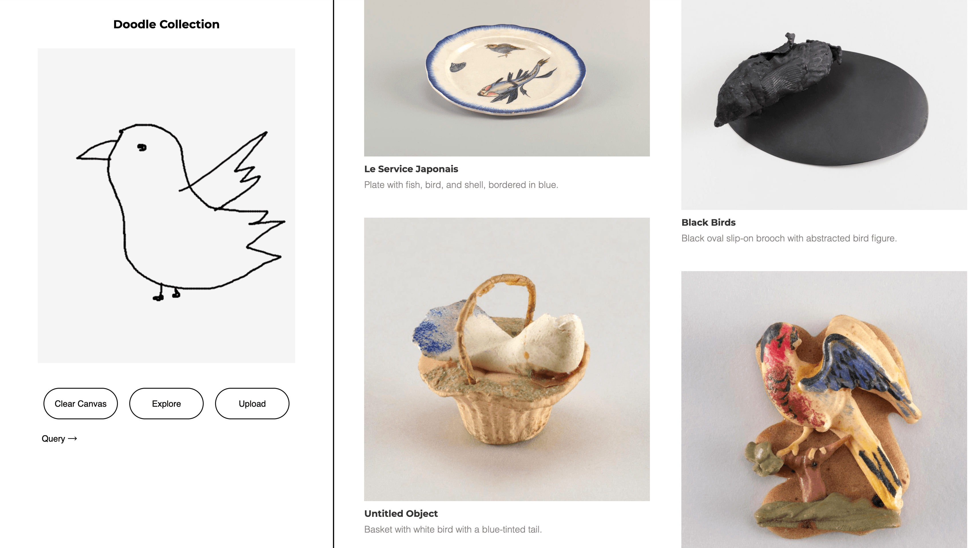Open the Explore option
Screen dimensions: 980x548
click(166, 404)
